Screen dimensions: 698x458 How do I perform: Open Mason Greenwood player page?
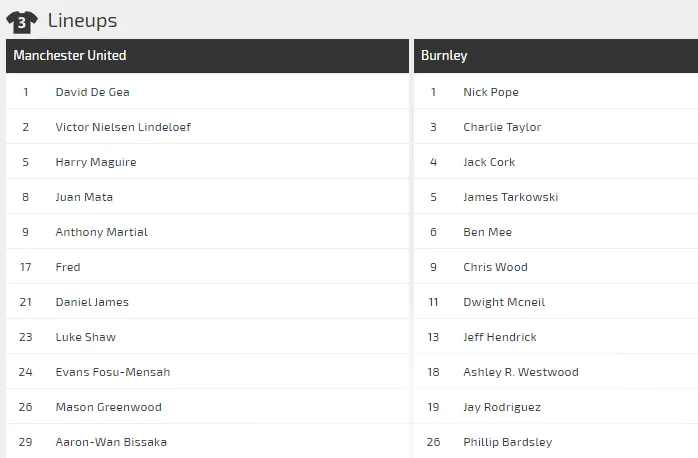tap(108, 407)
